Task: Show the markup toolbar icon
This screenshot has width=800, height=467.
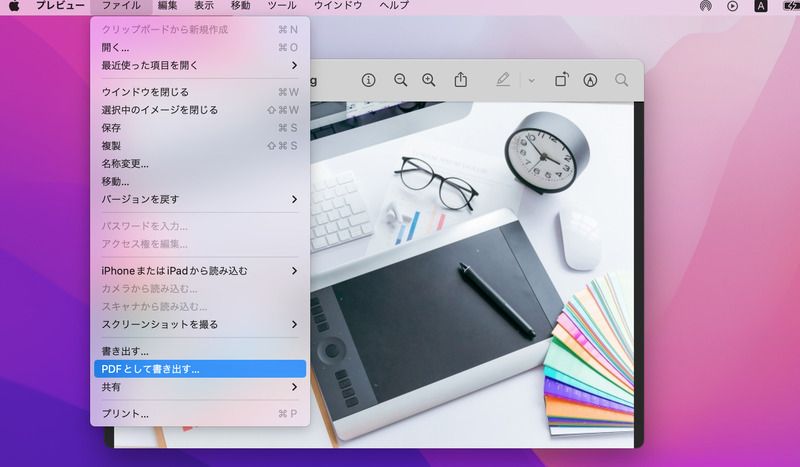Action: [x=590, y=80]
